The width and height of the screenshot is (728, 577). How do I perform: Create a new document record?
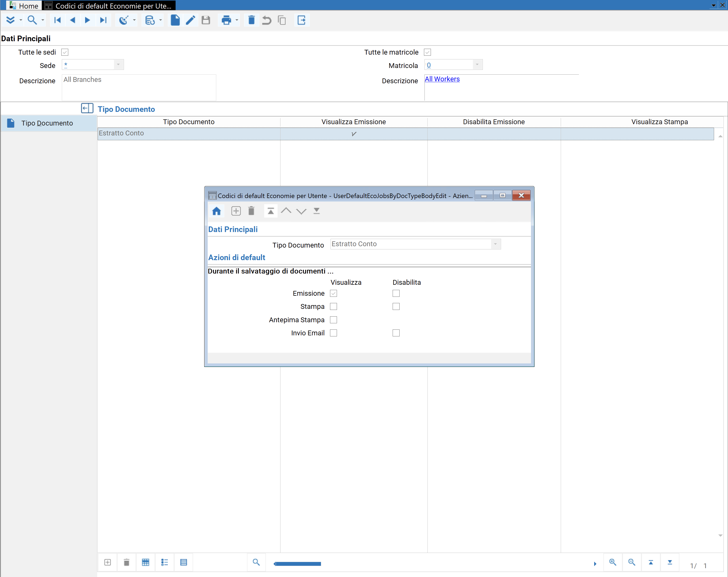tap(175, 20)
